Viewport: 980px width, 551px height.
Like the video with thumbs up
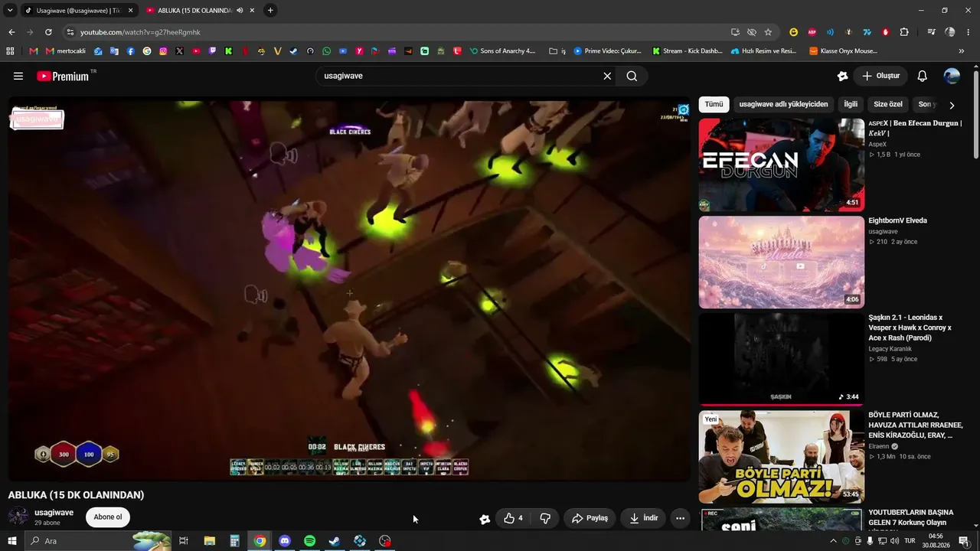(x=513, y=518)
